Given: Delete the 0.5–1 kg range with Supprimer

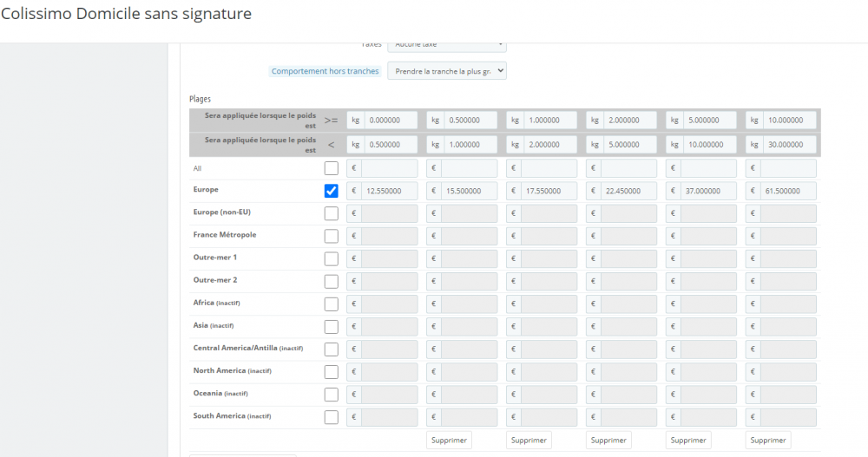Looking at the screenshot, I should point(449,441).
